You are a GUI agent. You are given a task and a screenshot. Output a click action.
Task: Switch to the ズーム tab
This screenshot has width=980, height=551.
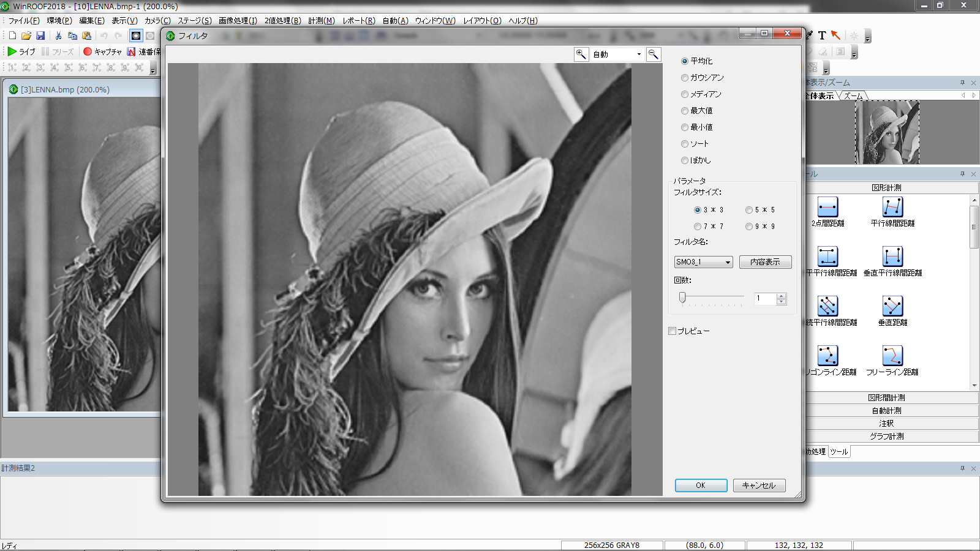pyautogui.click(x=853, y=96)
